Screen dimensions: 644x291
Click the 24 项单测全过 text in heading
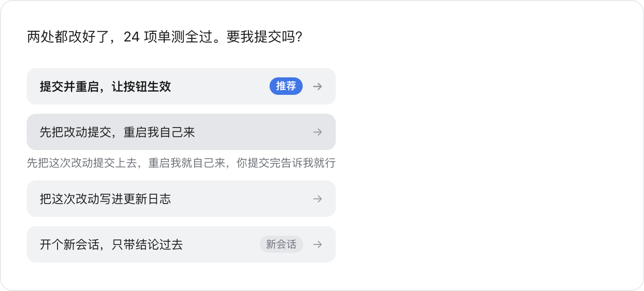(169, 37)
